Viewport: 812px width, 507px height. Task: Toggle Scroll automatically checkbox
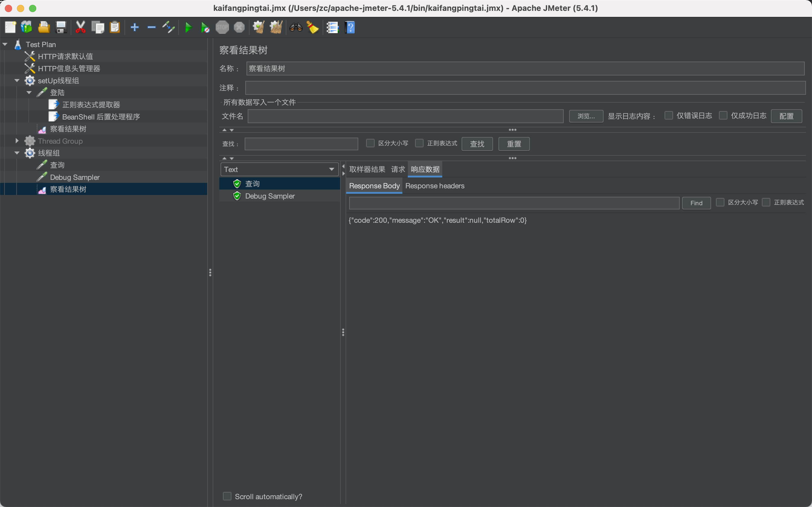point(227,496)
